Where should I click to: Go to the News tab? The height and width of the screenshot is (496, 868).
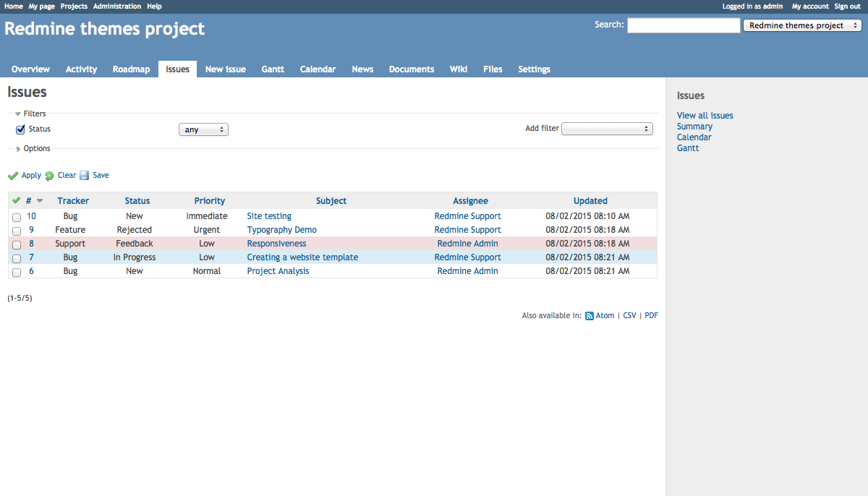pos(362,69)
